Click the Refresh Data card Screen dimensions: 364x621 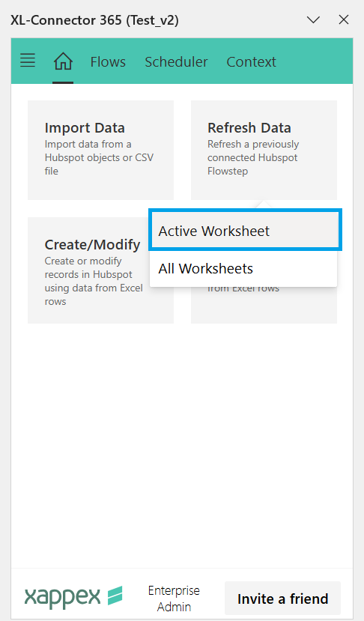click(x=264, y=150)
